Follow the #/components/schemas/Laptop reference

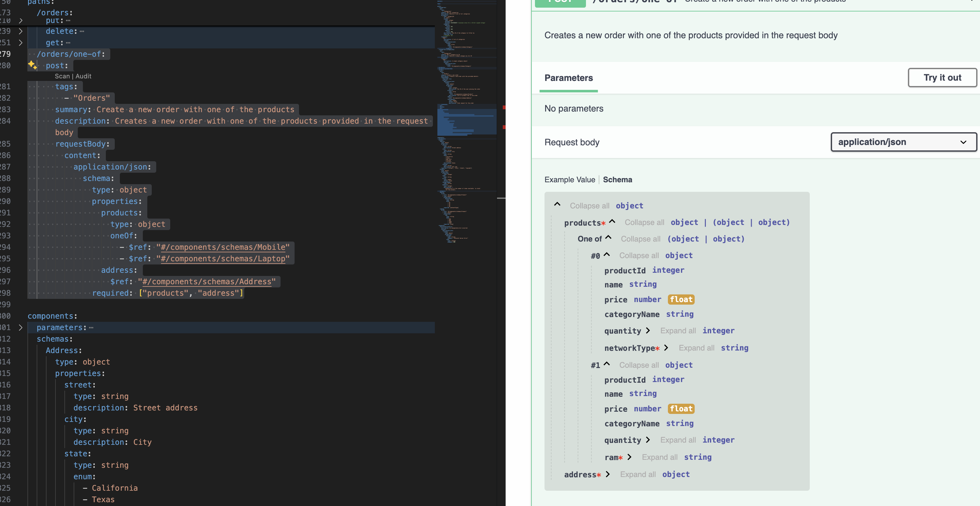223,258
